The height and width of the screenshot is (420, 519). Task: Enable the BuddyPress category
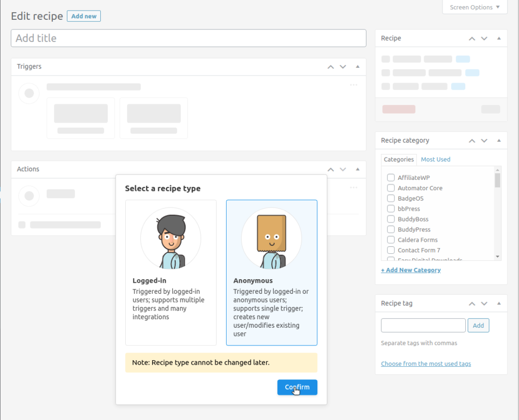[x=391, y=229]
